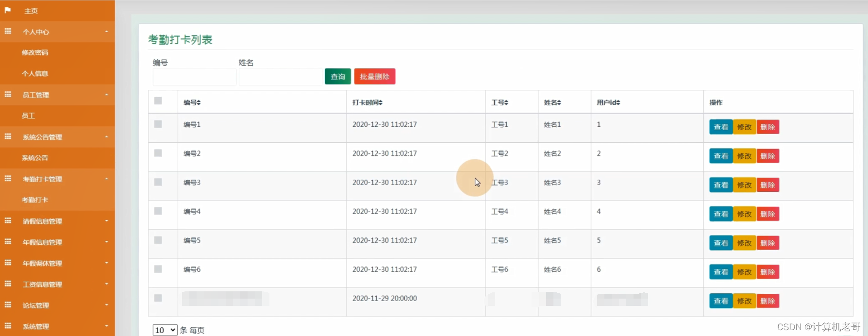The height and width of the screenshot is (336, 868).
Task: Collapse the 员工管理 menu arrow
Action: pos(106,95)
